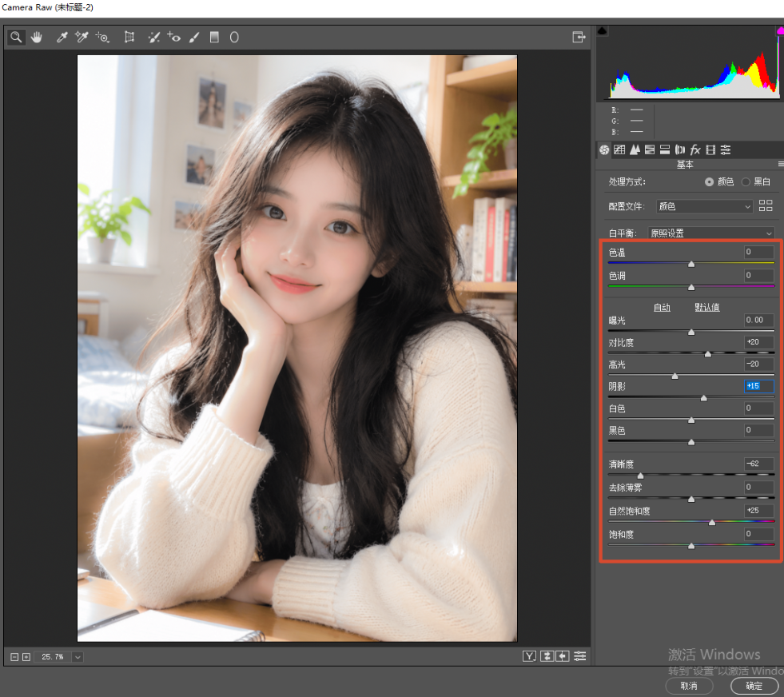Click the zoom out minus button
The image size is (784, 697).
click(14, 657)
